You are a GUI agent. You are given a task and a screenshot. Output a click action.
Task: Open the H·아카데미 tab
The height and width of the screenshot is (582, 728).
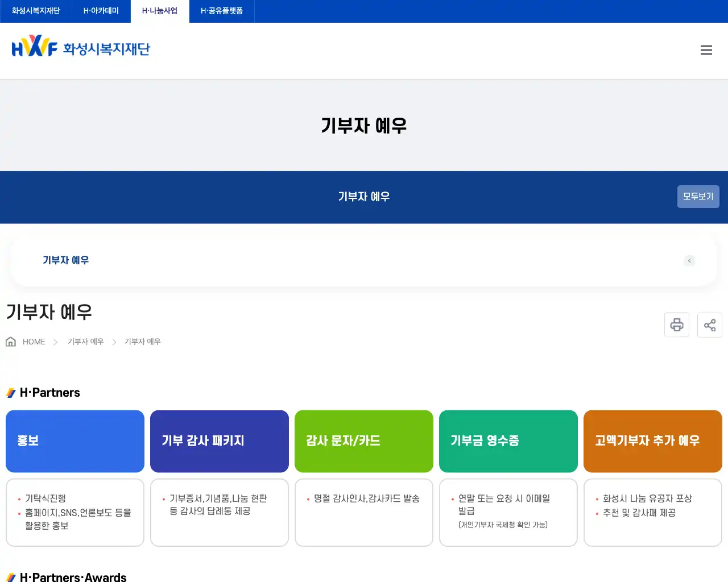[101, 11]
